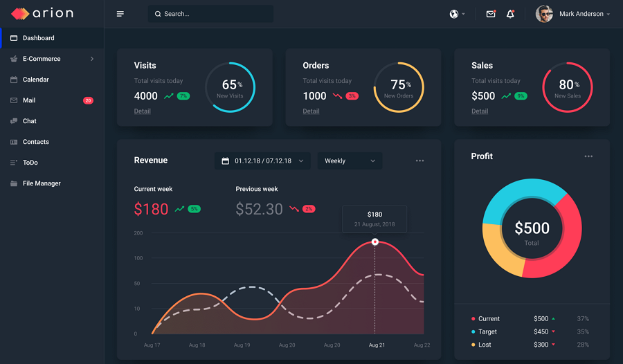Open the globe language selector
623x364 pixels.
457,14
